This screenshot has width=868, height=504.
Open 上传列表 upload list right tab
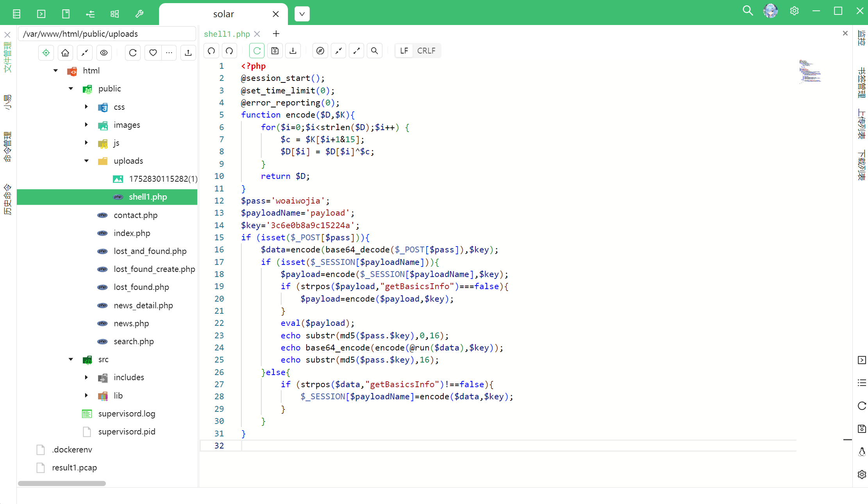tap(861, 124)
